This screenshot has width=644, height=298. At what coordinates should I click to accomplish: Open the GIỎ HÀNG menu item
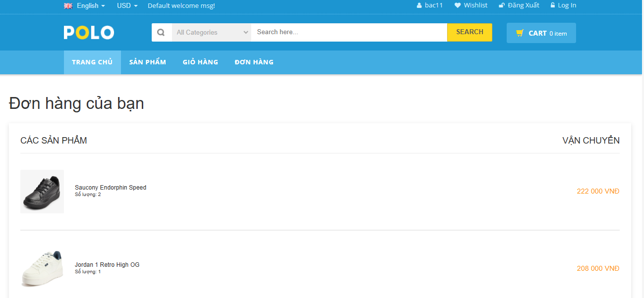[x=200, y=62]
